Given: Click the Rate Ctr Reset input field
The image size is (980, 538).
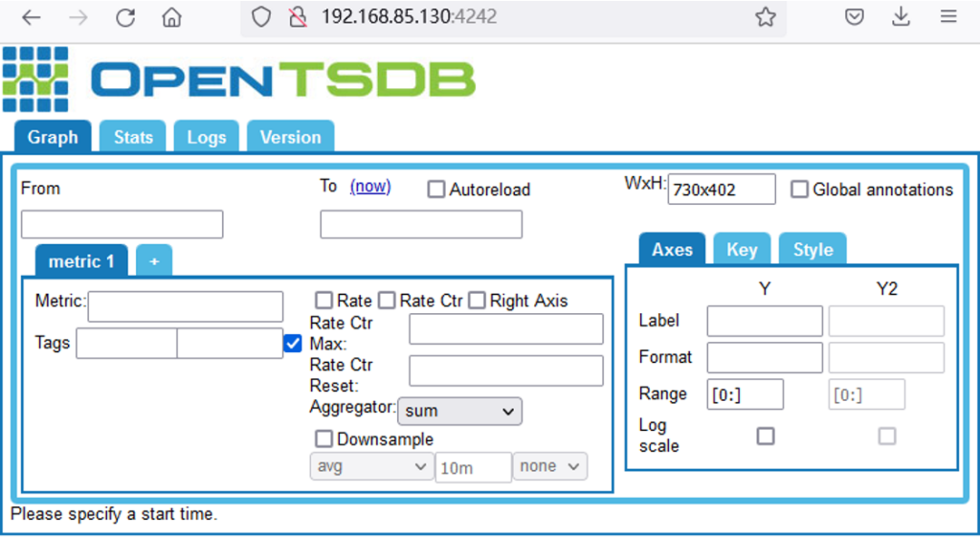Looking at the screenshot, I should click(x=506, y=370).
